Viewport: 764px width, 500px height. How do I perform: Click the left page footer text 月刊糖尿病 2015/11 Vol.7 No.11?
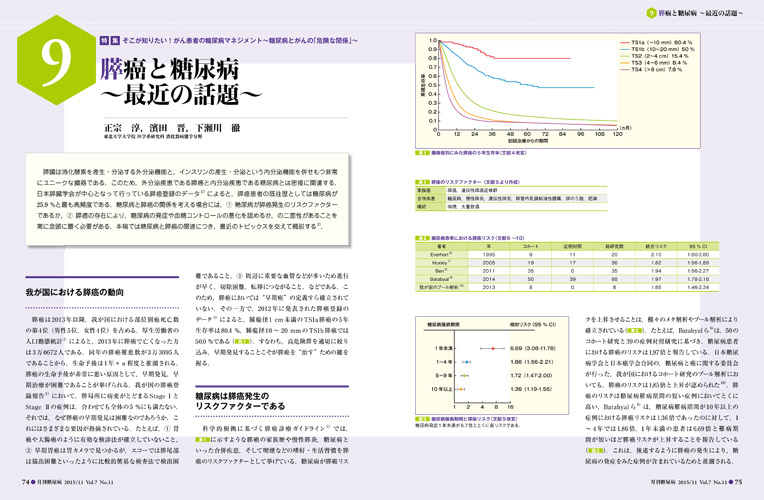75,482
